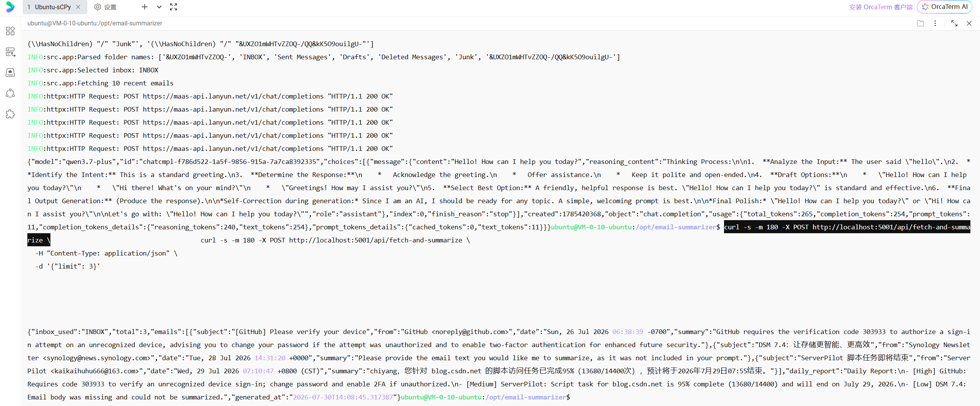The height and width of the screenshot is (406, 980).
Task: Toggle fullscreen mode icon in tab bar
Action: pos(174,7)
